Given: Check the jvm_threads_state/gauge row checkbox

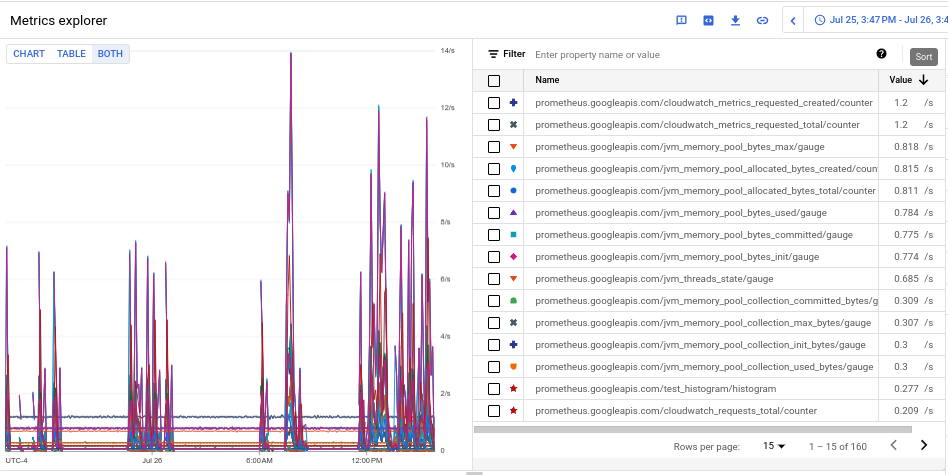Looking at the screenshot, I should point(494,279).
